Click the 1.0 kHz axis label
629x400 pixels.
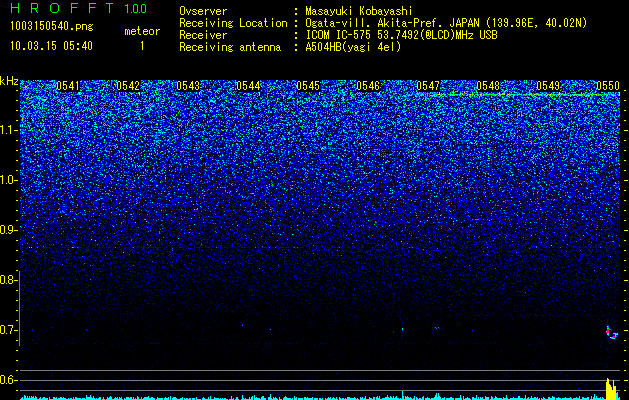click(x=9, y=180)
